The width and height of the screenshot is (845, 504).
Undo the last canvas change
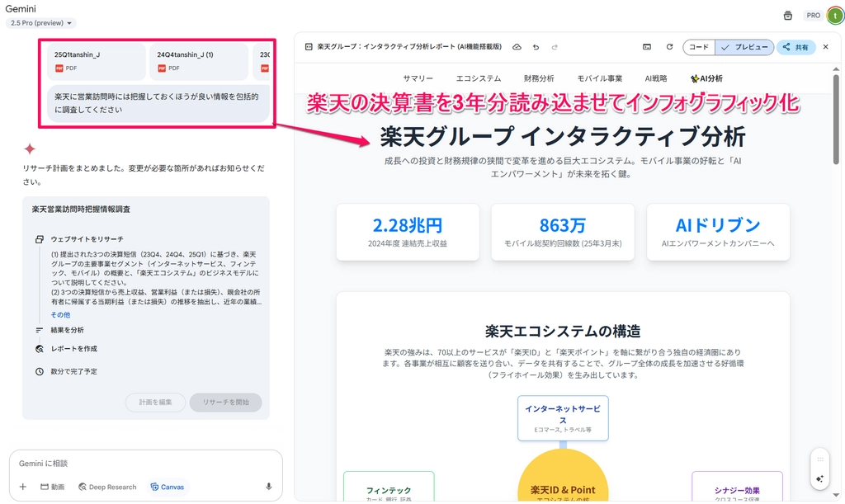coord(536,47)
